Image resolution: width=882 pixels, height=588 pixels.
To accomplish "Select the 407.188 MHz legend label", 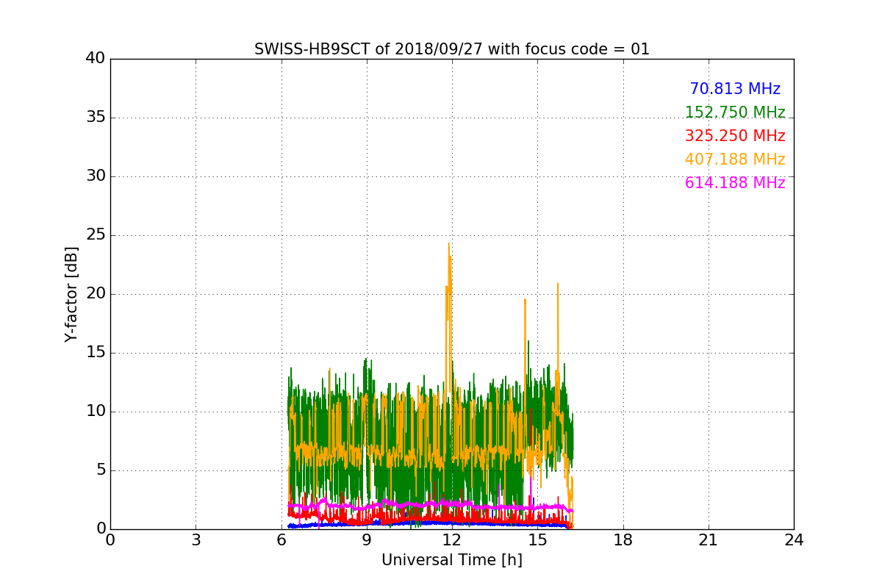I will click(x=735, y=159).
